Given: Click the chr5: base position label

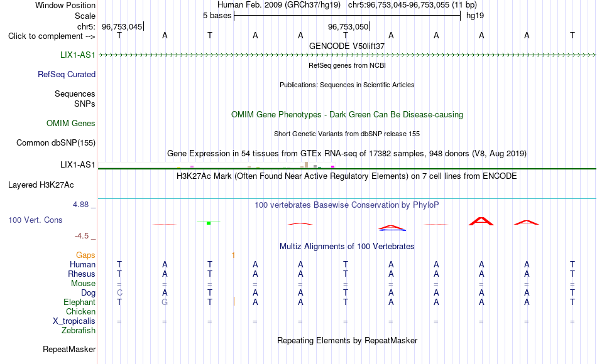Looking at the screenshot, I should pyautogui.click(x=87, y=26).
